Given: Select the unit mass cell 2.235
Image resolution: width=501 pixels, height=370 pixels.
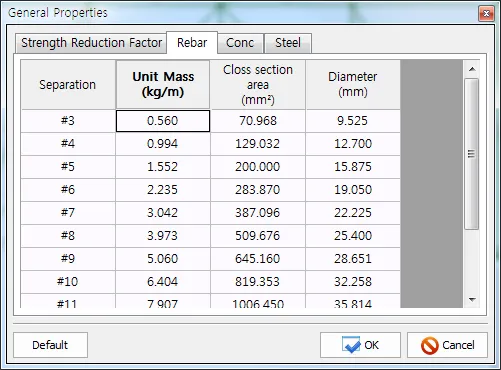Looking at the screenshot, I should pyautogui.click(x=163, y=190).
